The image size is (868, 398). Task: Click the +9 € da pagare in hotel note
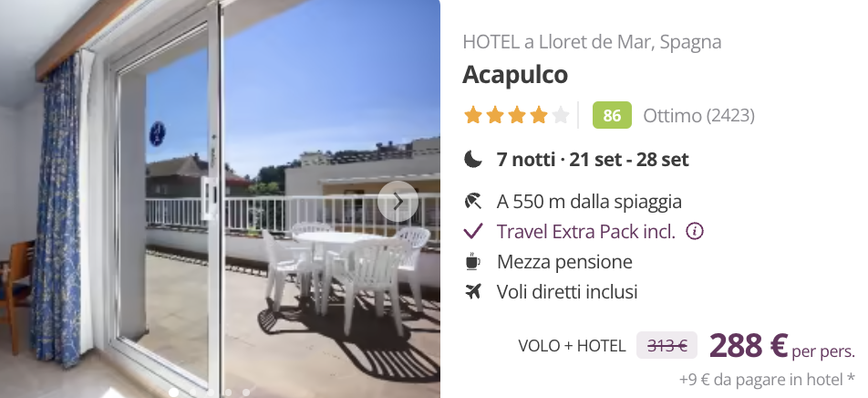point(767,380)
